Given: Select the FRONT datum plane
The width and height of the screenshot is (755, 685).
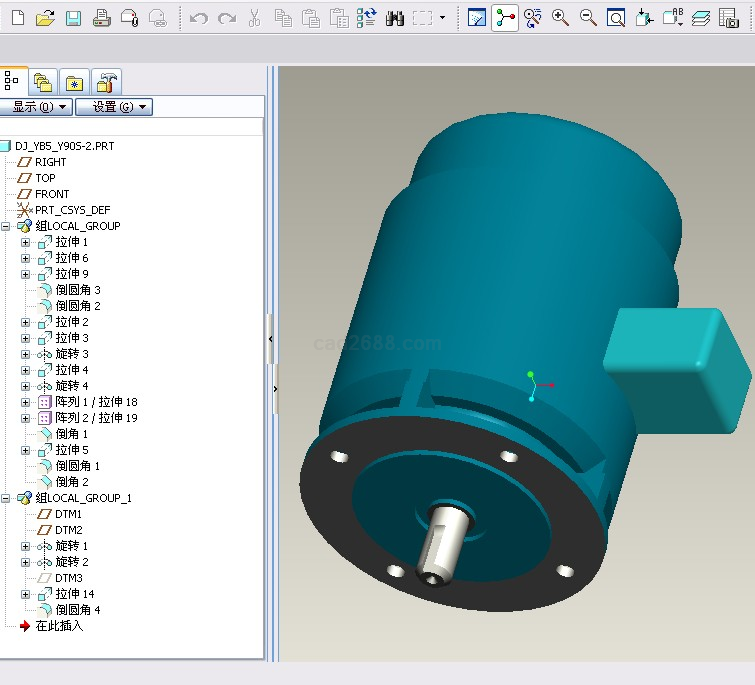Looking at the screenshot, I should (52, 194).
